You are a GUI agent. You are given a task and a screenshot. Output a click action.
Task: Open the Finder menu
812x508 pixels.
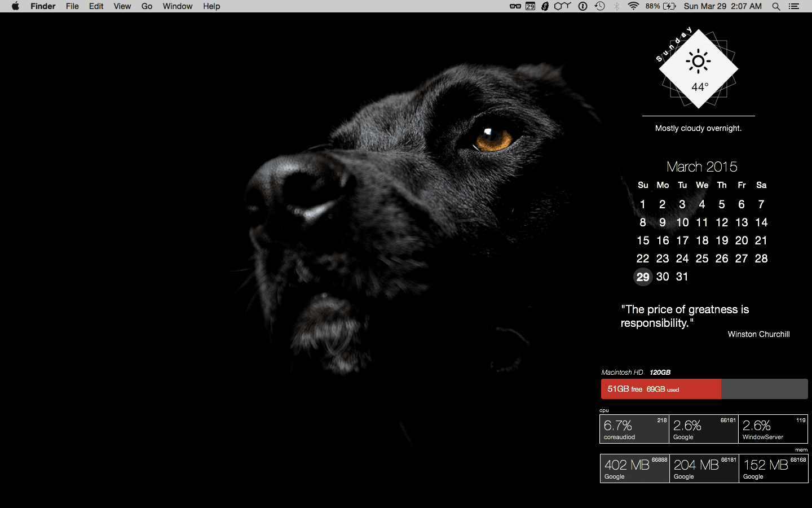tap(43, 6)
